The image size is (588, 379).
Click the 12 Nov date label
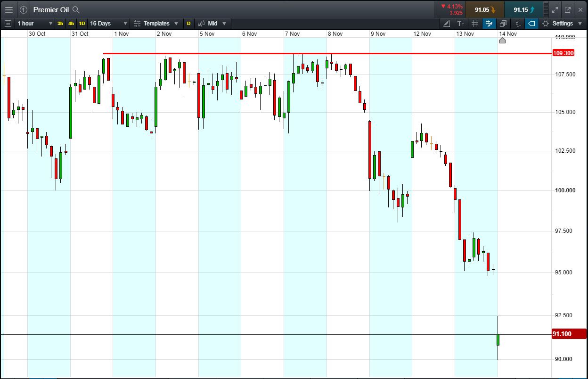tap(422, 33)
